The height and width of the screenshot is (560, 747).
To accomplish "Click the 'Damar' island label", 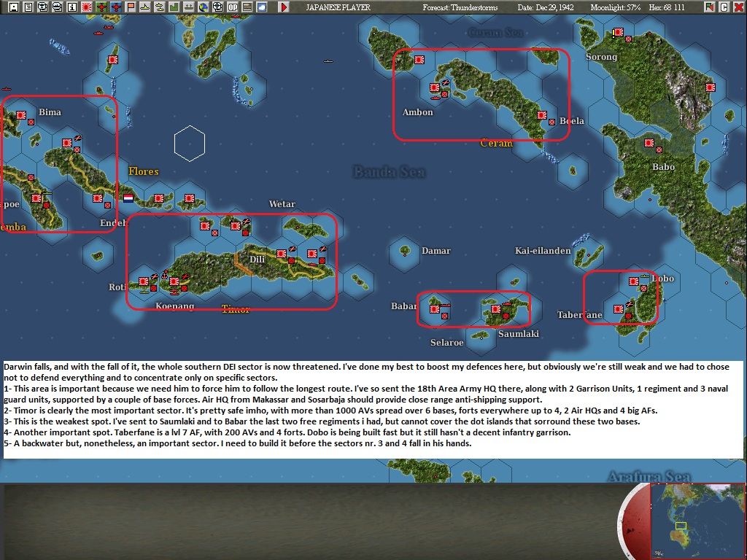I will pos(436,251).
